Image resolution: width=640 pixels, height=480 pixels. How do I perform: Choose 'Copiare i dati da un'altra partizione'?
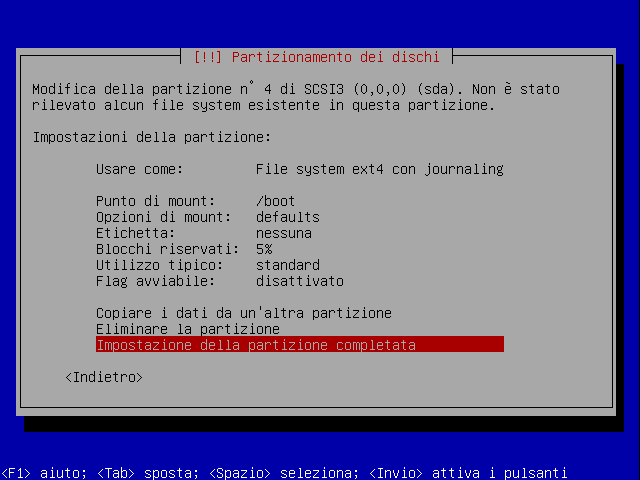pyautogui.click(x=243, y=313)
